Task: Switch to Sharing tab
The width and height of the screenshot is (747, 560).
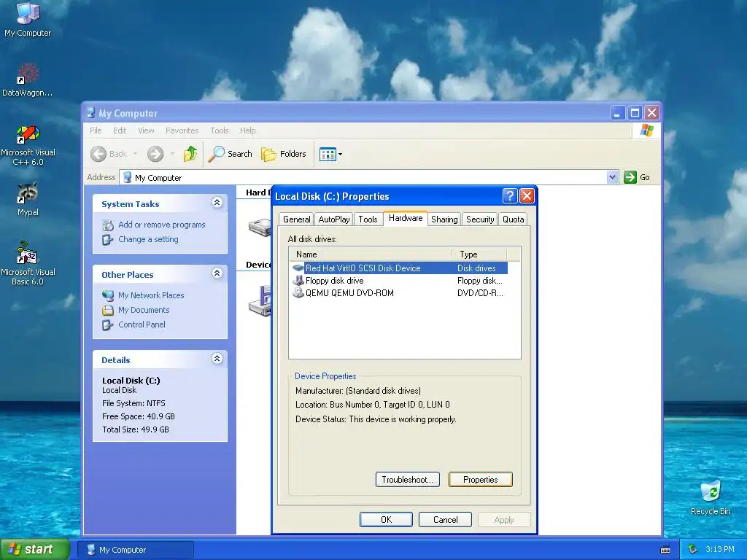Action: (444, 219)
